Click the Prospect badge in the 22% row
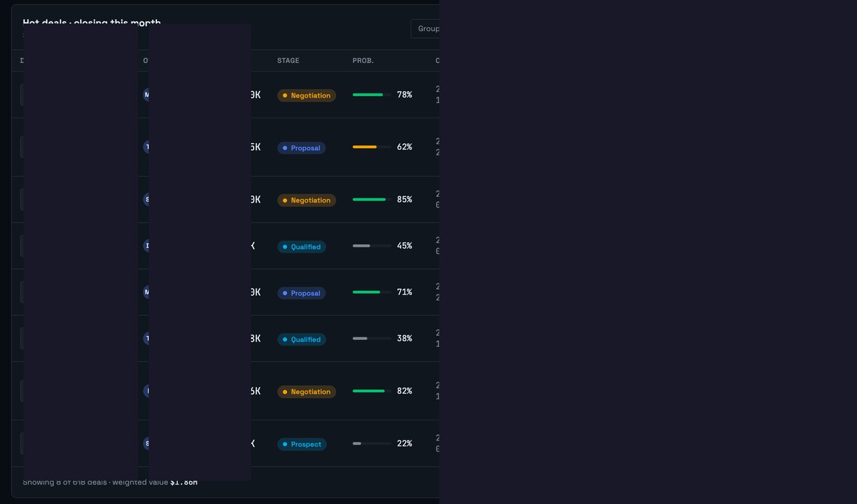Image resolution: width=857 pixels, height=504 pixels. [x=302, y=445]
